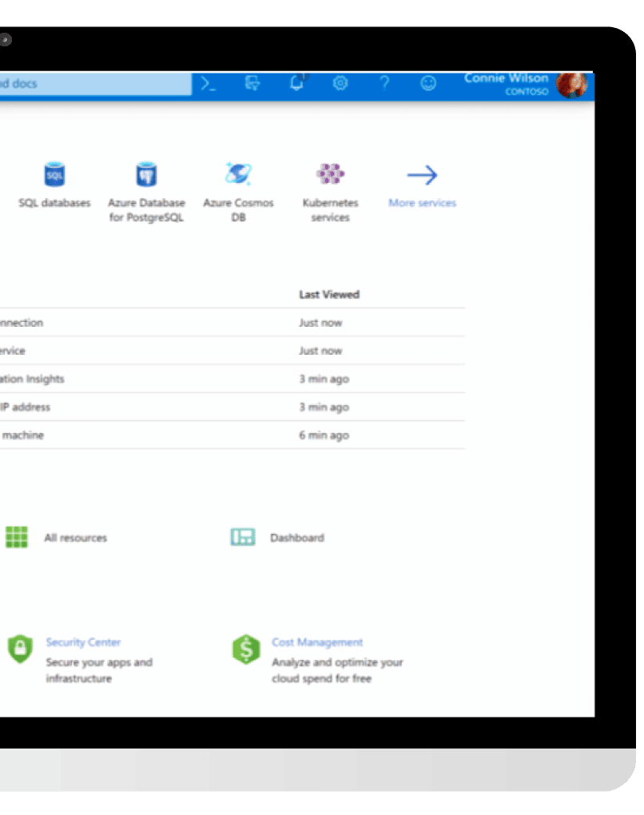The height and width of the screenshot is (815, 644).
Task: Click 'Analyze and optimize your cloud spend' description
Action: pyautogui.click(x=337, y=670)
